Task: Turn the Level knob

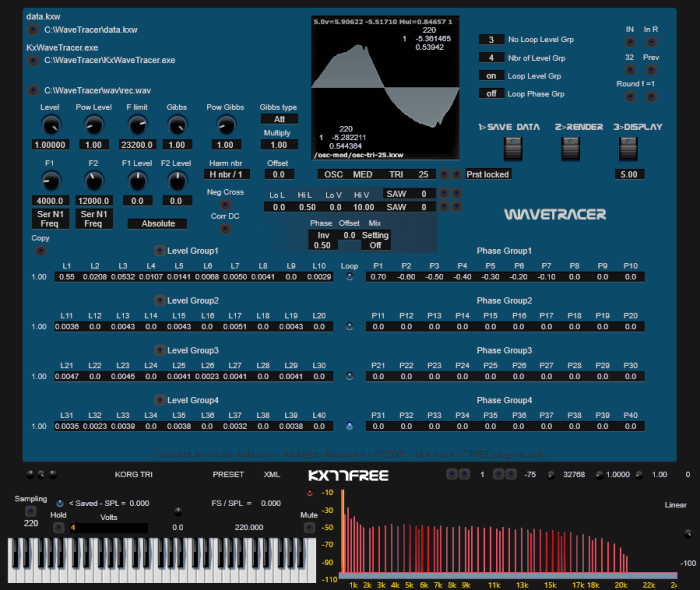Action: tap(51, 126)
